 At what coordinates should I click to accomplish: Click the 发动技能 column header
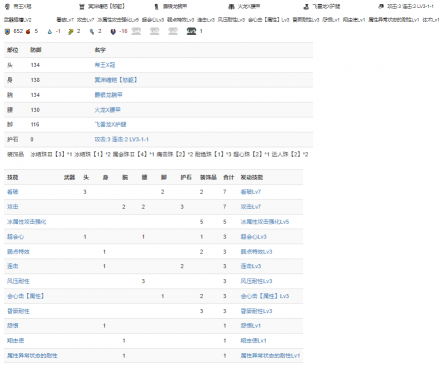(x=252, y=177)
